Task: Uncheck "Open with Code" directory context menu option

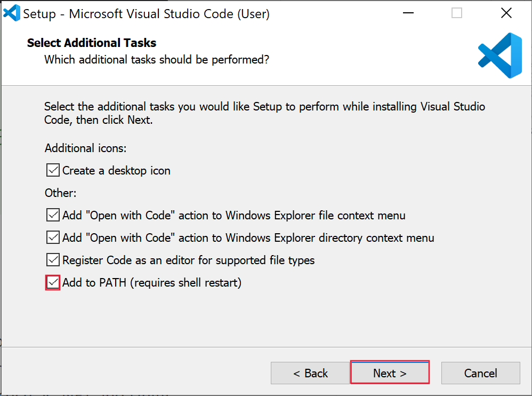Action: 53,237
